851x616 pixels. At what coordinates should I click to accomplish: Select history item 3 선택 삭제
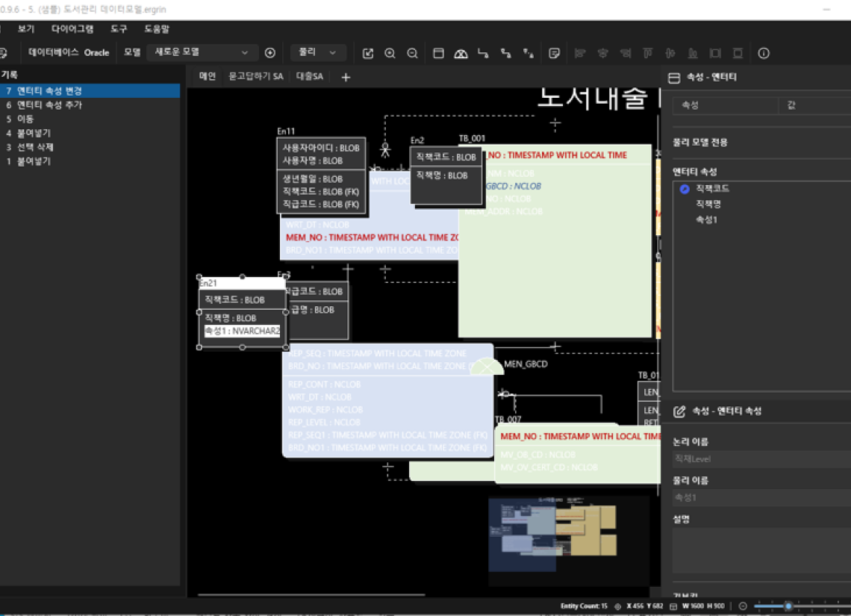click(x=90, y=147)
